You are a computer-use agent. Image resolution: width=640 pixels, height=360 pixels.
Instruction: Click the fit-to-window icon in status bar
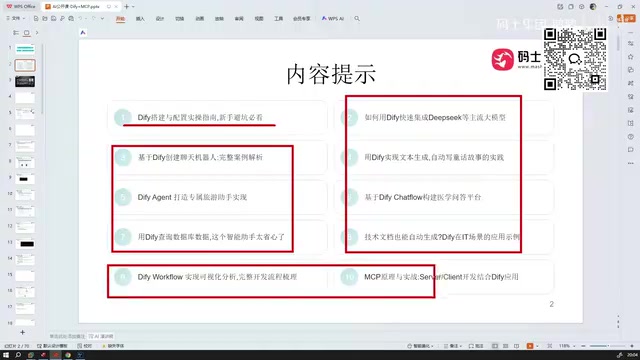coord(550,346)
